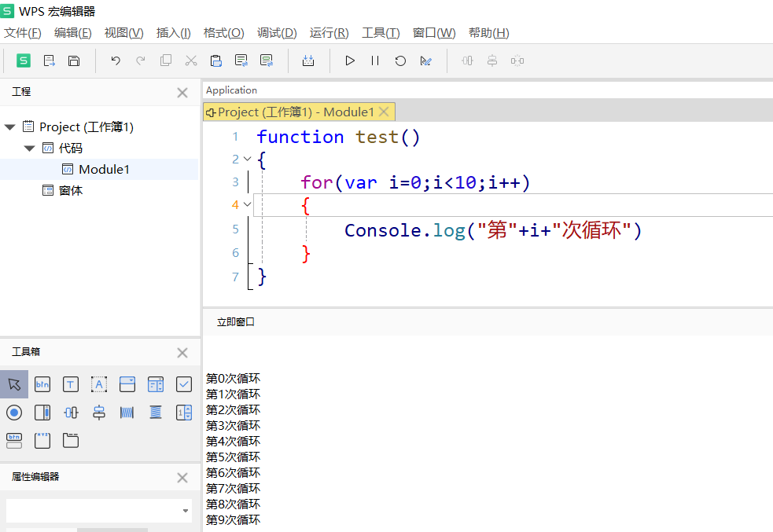Click the toolbar icon with downward arrow
This screenshot has height=532, width=773.
pos(308,61)
